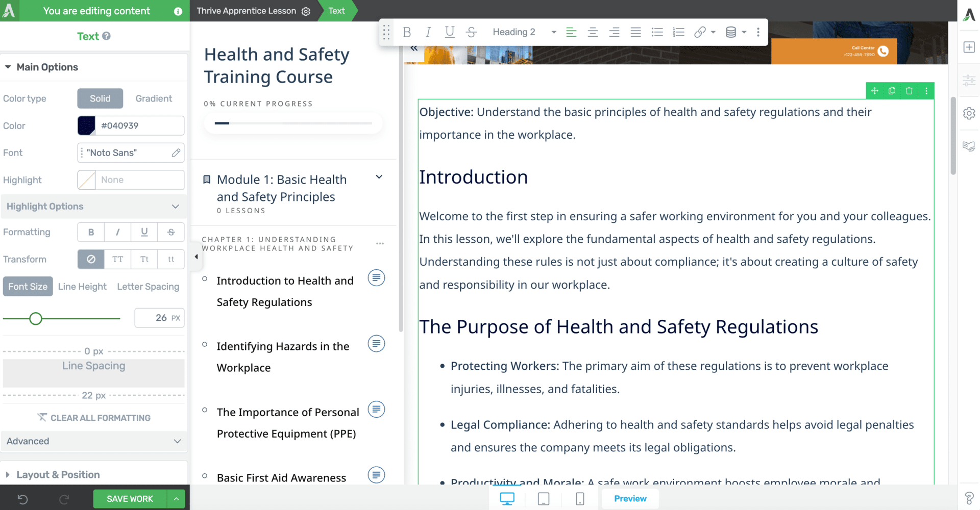Enable underline in the Formatting row
The width and height of the screenshot is (980, 510).
click(x=144, y=232)
